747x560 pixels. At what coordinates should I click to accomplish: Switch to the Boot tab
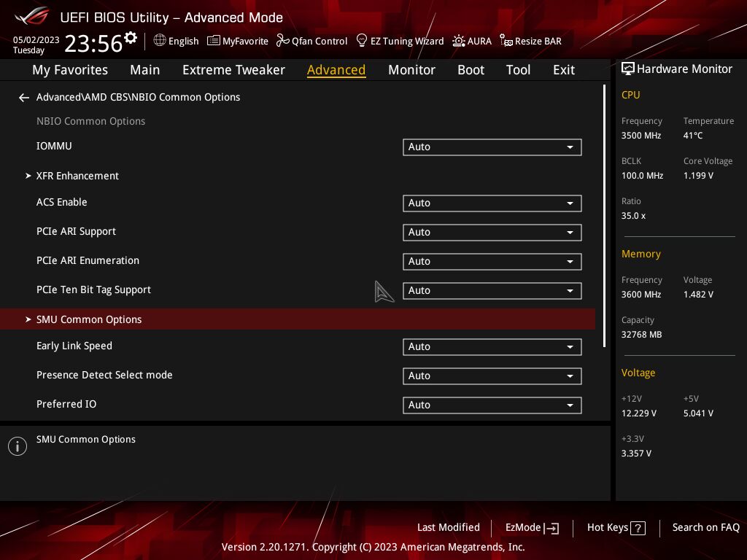471,70
